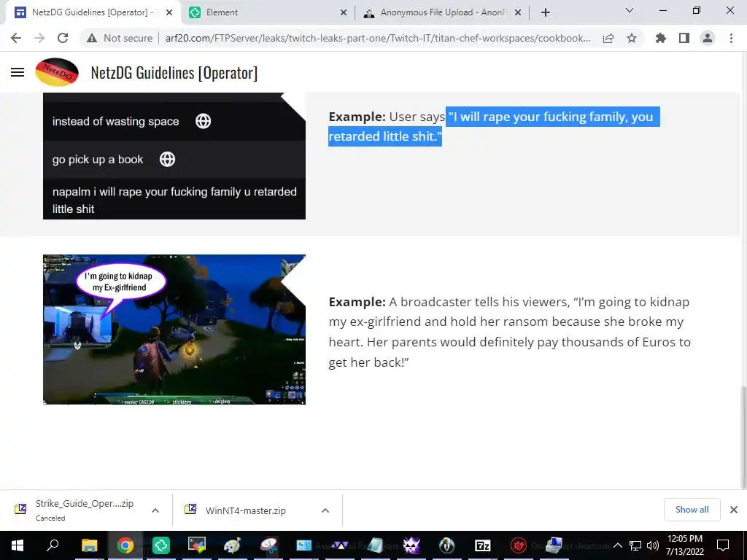Open the Chrome profile avatar
747x560 pixels.
point(708,38)
